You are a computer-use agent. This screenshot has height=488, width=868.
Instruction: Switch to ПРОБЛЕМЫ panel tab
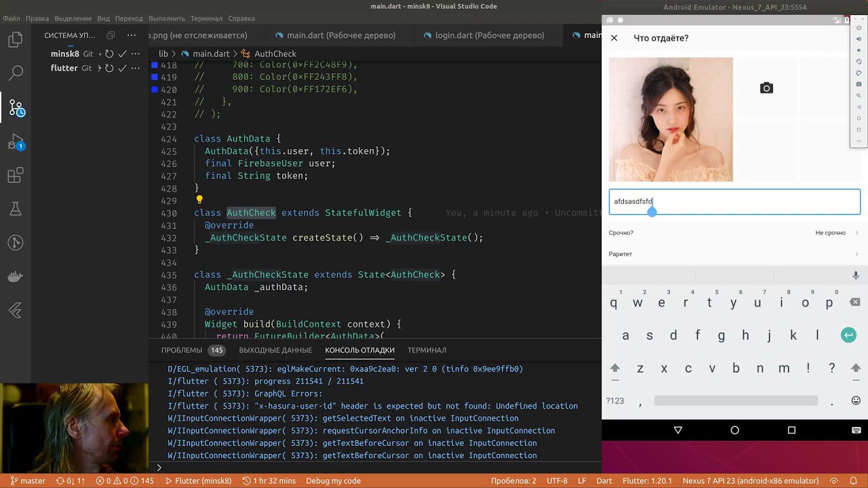(192, 350)
